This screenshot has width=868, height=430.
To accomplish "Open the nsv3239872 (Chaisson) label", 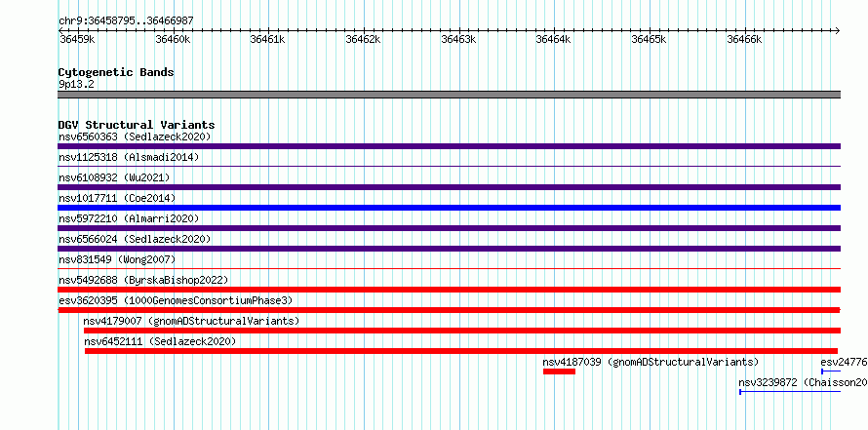I will pos(804,382).
